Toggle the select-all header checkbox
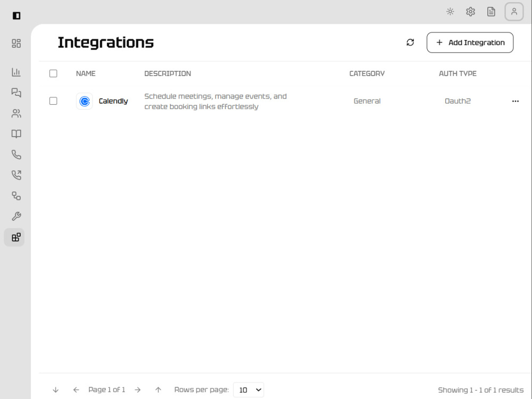 tap(53, 73)
